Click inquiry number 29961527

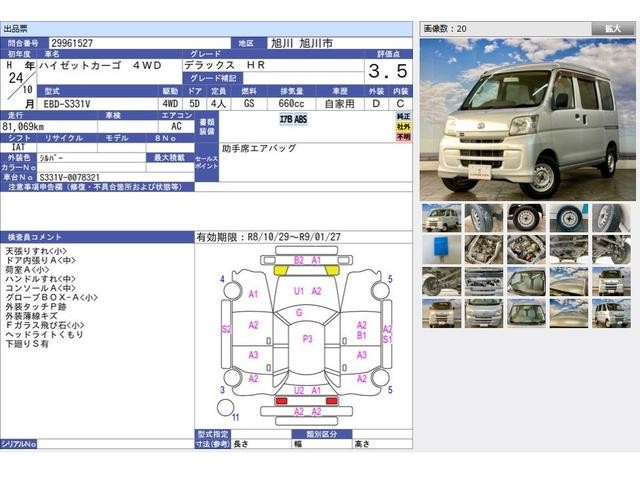pyautogui.click(x=72, y=43)
